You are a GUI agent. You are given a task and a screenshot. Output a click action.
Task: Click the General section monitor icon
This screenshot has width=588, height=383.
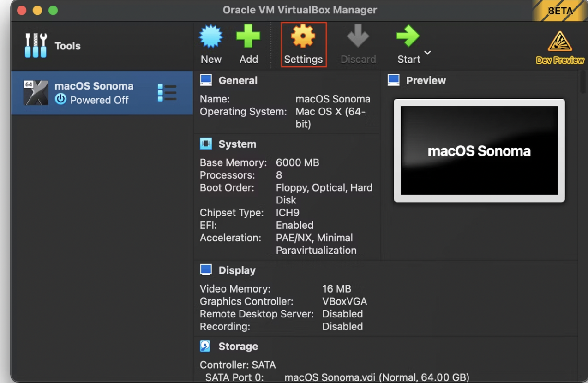(206, 80)
